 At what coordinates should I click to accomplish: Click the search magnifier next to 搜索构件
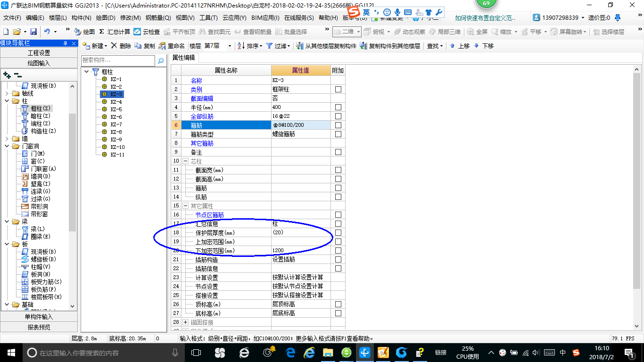pos(161,61)
